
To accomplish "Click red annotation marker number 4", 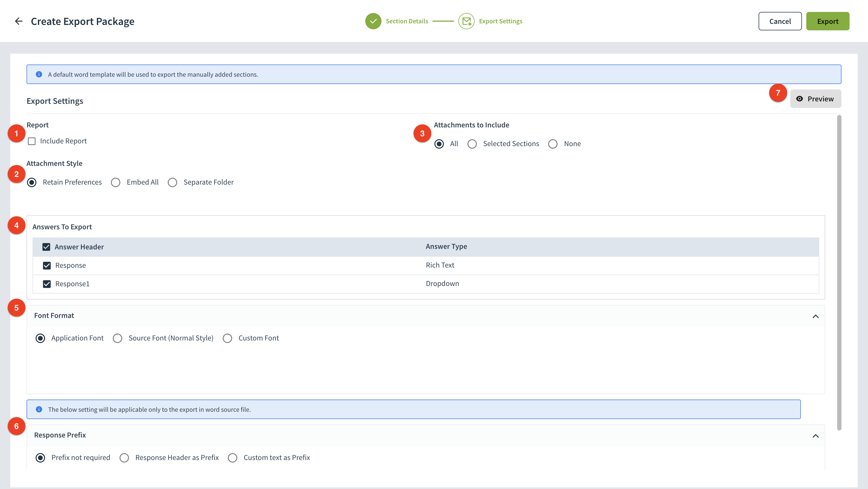I will [x=17, y=225].
